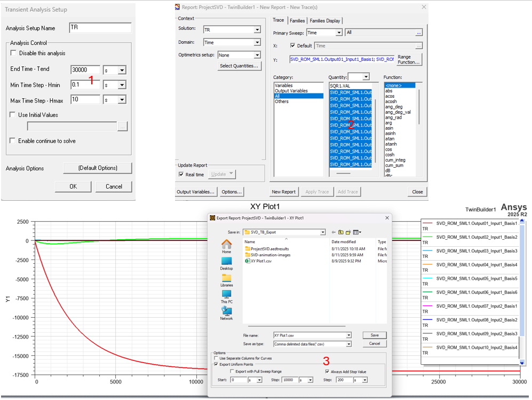Click the Output Variables... button
This screenshot has height=400, width=532.
(x=195, y=192)
